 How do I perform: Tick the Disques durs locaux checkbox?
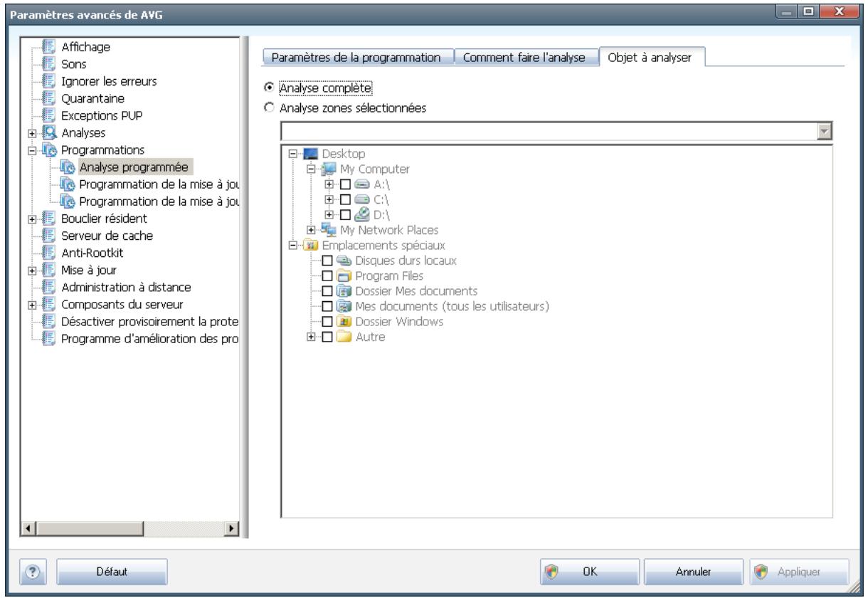tap(327, 260)
